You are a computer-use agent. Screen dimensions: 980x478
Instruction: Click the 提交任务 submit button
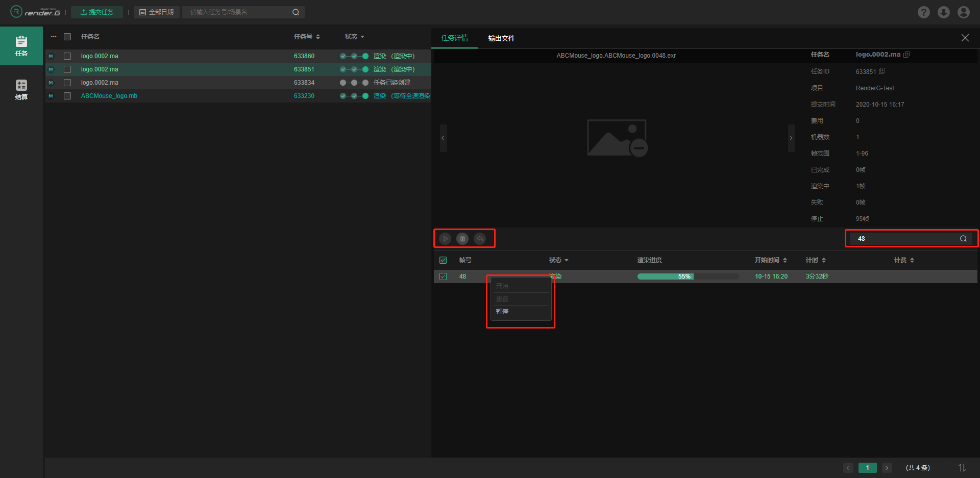coord(97,12)
